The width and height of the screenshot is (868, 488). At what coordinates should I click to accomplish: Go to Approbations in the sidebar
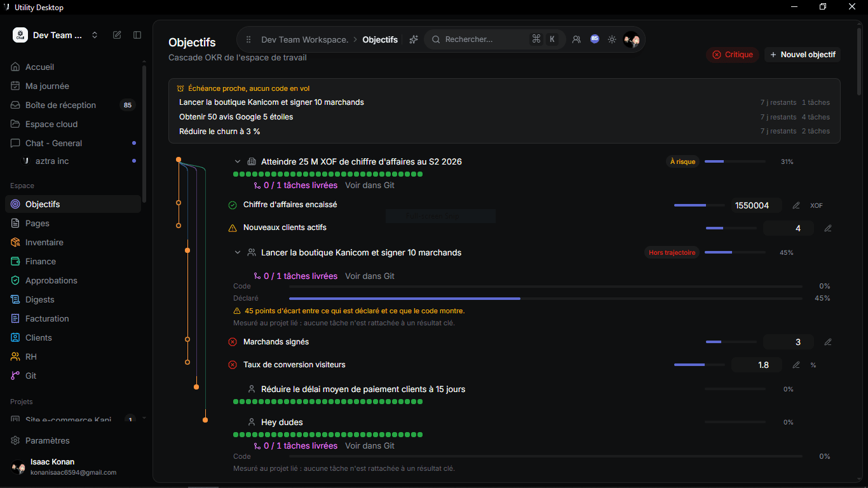click(x=73, y=280)
